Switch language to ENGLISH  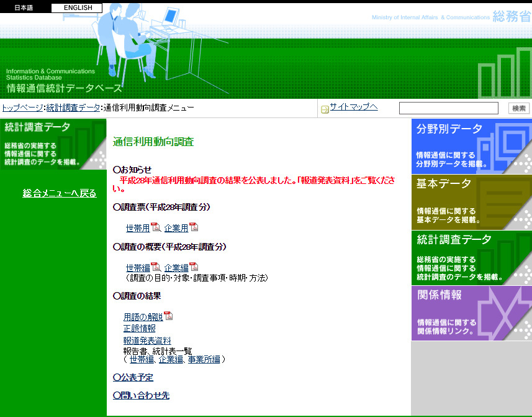tap(77, 8)
